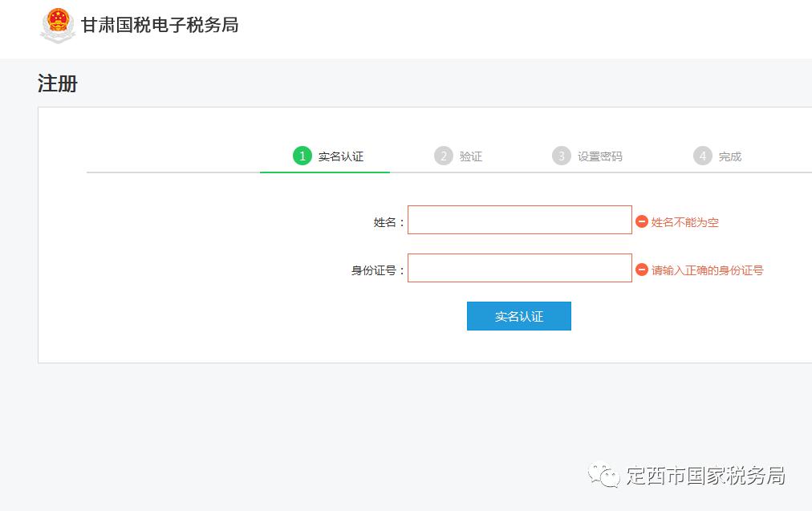Click inside the 姓名 input field

(519, 219)
